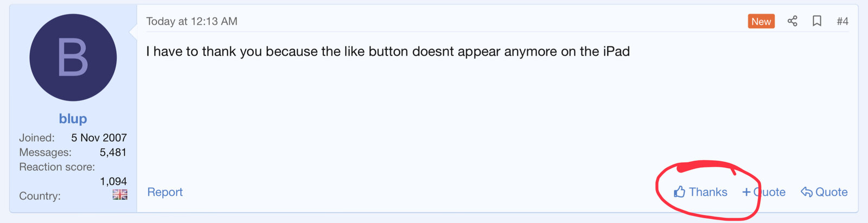
Task: Click the 5,481 messages count
Action: click(113, 152)
